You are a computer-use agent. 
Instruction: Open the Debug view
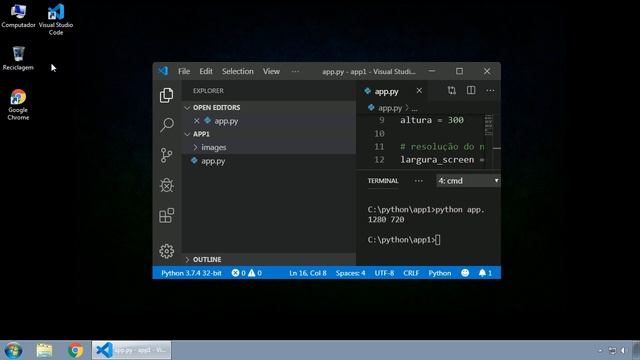tap(167, 185)
